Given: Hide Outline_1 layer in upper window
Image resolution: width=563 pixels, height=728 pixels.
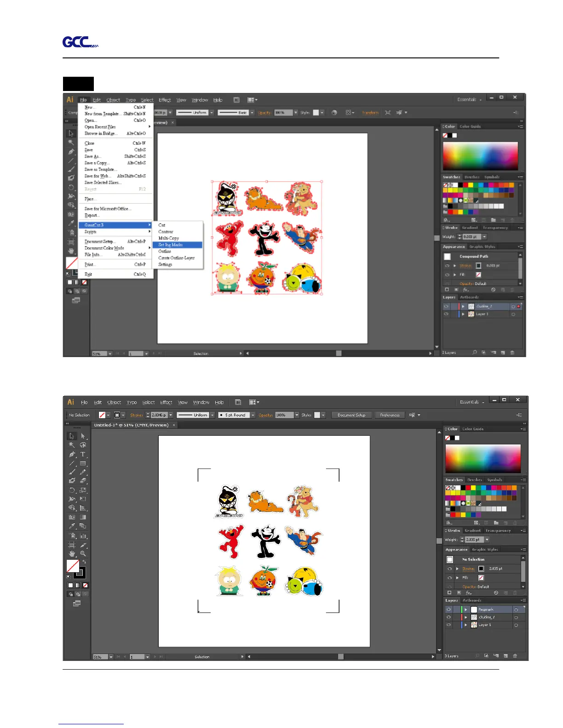Looking at the screenshot, I should point(446,307).
